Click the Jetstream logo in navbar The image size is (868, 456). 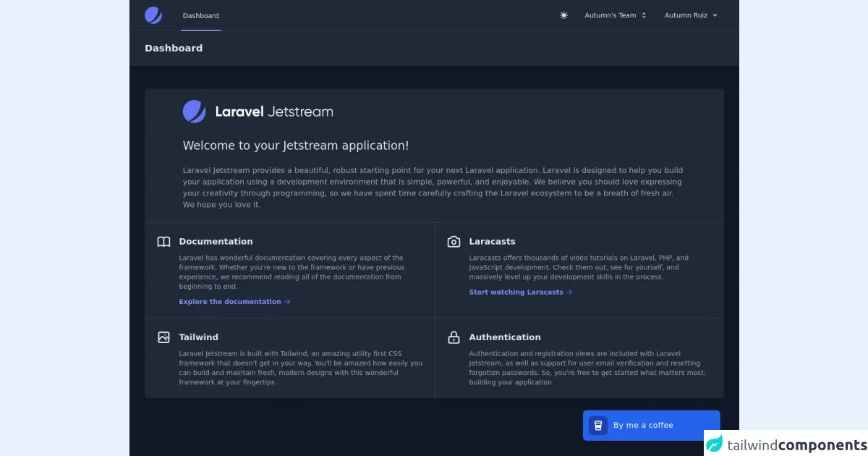pos(153,15)
